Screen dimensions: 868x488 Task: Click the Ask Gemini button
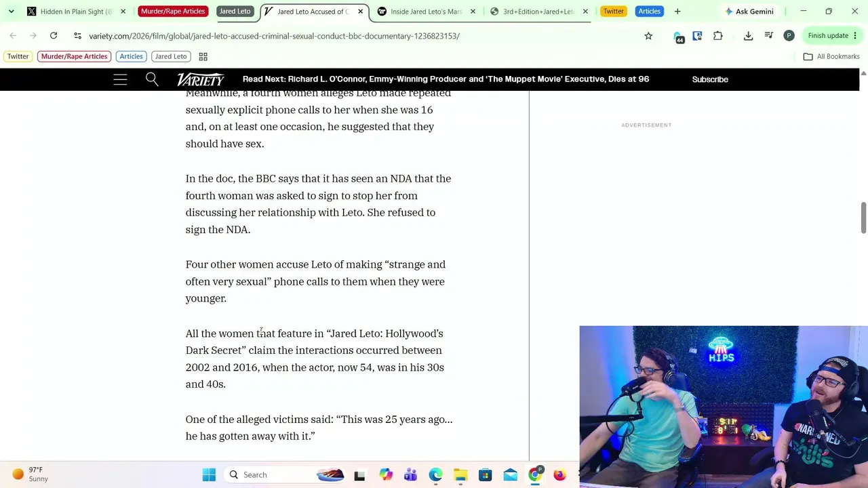pyautogui.click(x=749, y=12)
